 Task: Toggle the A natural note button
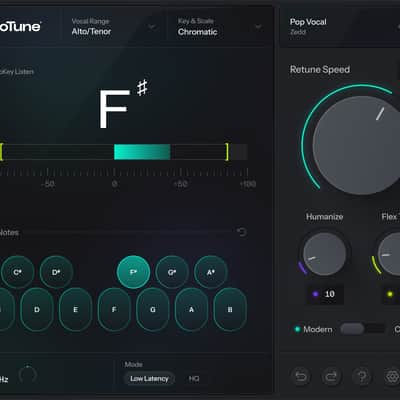pos(191,310)
